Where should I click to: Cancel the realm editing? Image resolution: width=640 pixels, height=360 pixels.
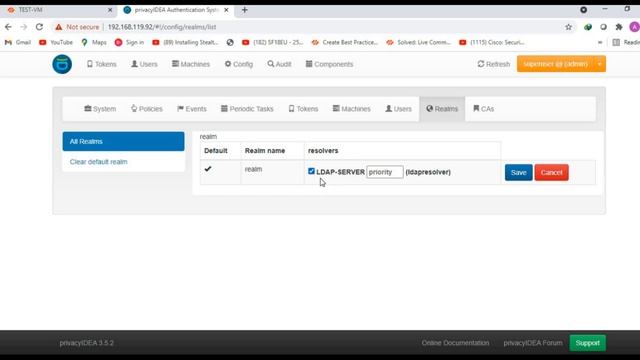click(551, 172)
